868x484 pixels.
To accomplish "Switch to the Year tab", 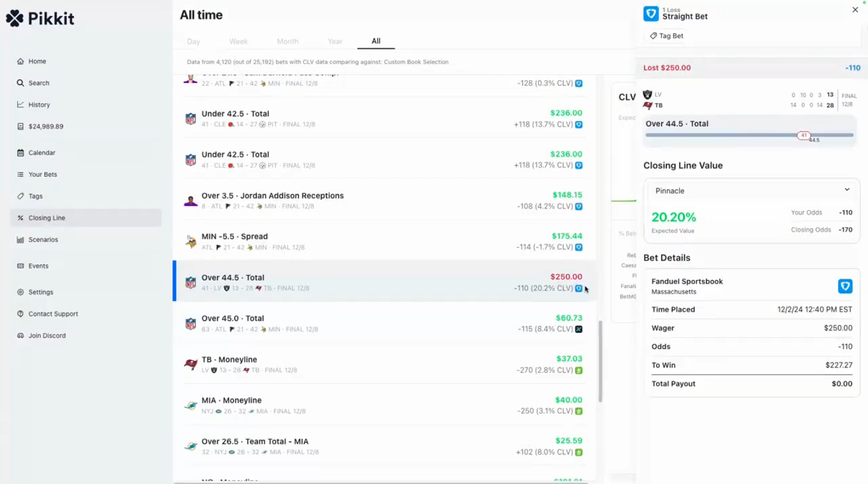I will pos(335,41).
